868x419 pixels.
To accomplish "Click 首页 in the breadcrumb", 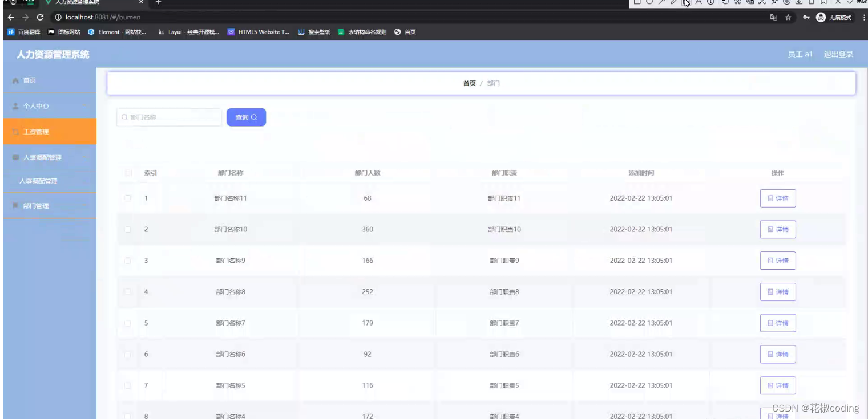I will 469,83.
